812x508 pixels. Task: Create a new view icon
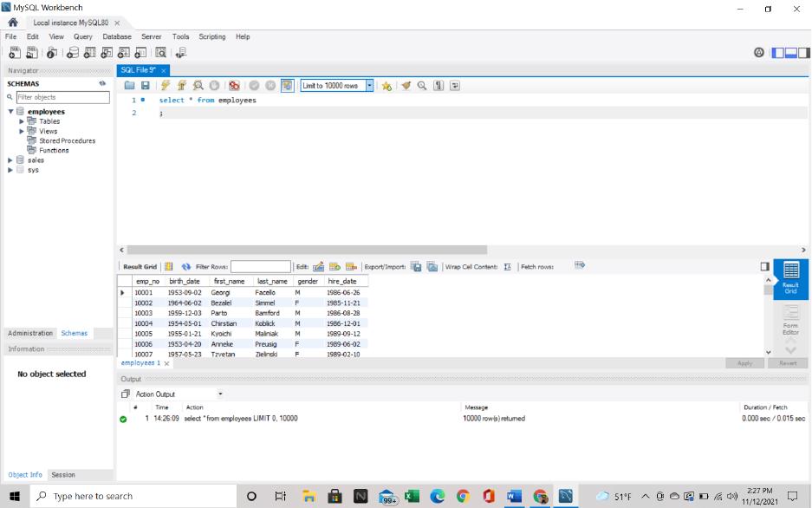(x=107, y=52)
